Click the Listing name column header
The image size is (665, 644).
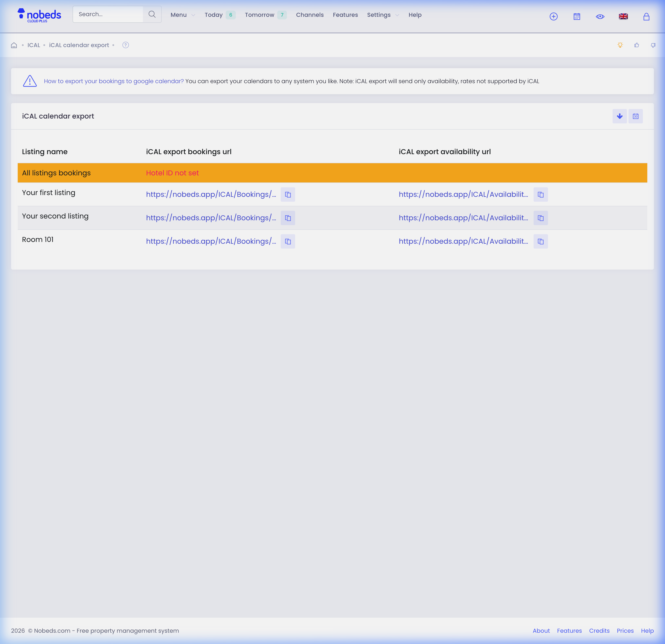(45, 151)
